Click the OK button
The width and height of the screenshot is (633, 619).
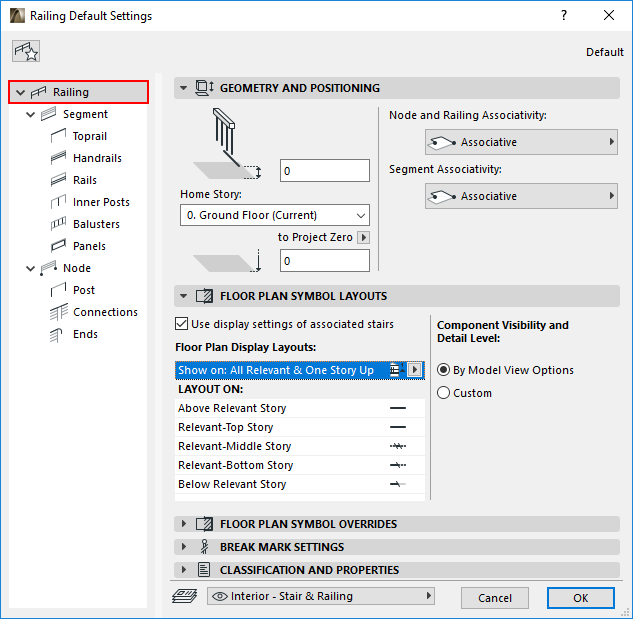point(580,598)
